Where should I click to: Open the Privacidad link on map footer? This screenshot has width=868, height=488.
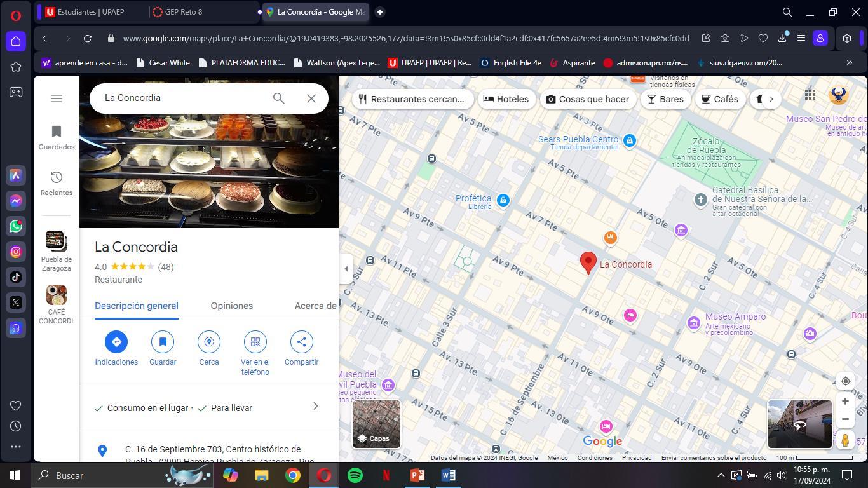(x=637, y=458)
